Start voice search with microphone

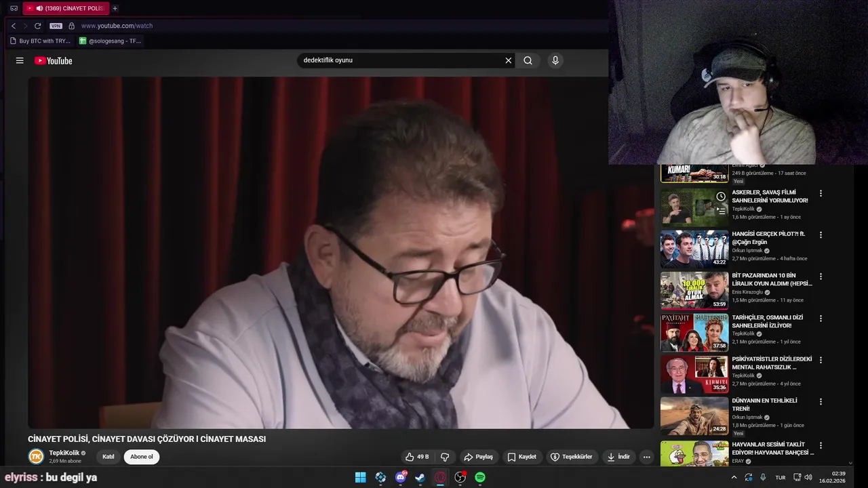555,60
